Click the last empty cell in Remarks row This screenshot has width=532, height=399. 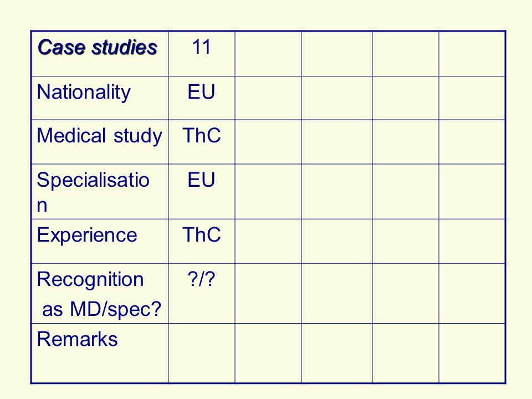pos(472,353)
